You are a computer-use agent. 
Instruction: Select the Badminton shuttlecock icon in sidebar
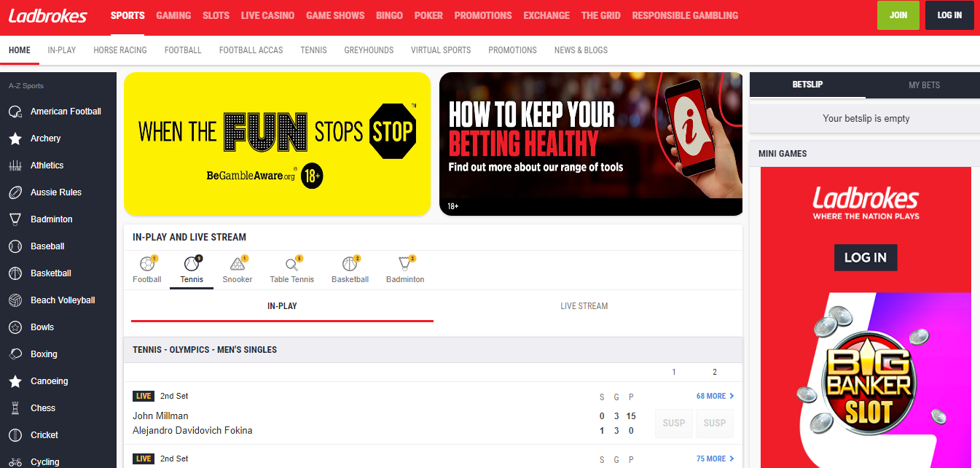pos(15,219)
